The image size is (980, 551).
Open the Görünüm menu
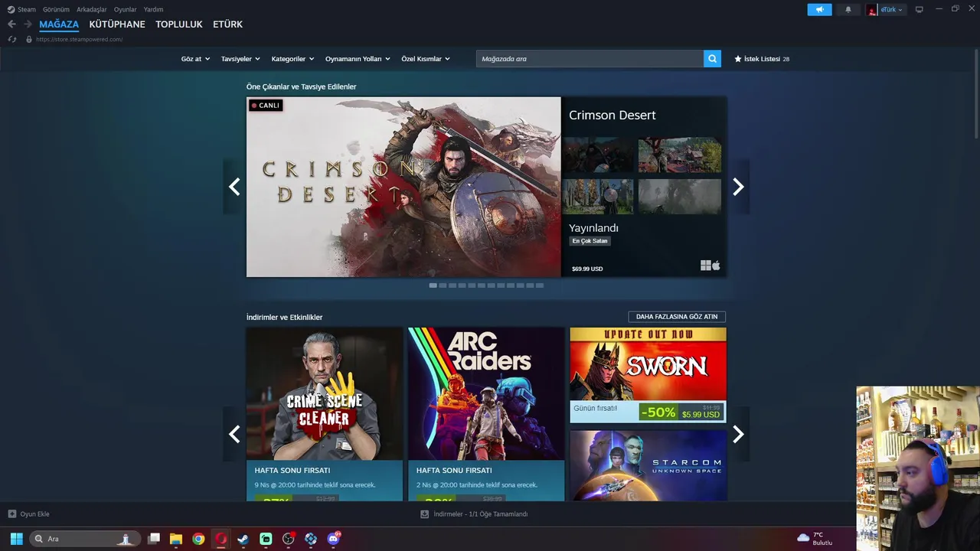point(56,9)
